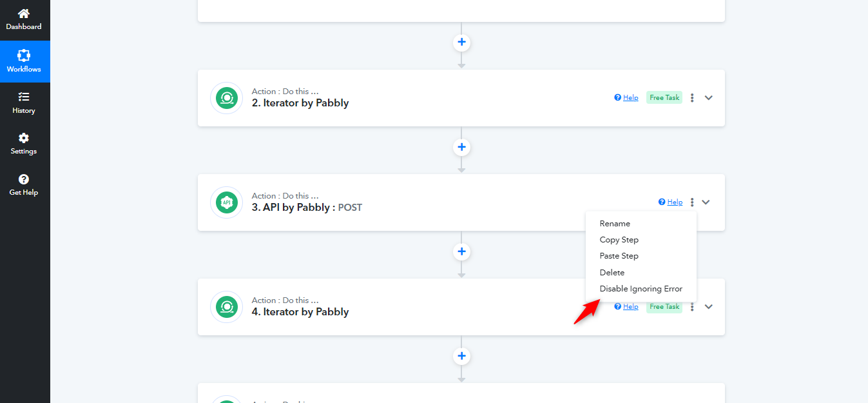Expand step 2 Iterator by Pabbly chevron
This screenshot has height=403, width=868.
click(709, 98)
